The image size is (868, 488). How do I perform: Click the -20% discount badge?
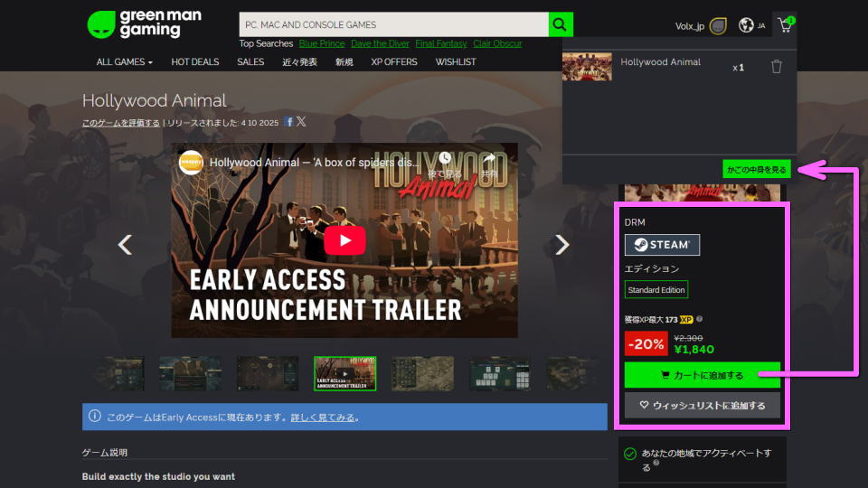pos(646,343)
